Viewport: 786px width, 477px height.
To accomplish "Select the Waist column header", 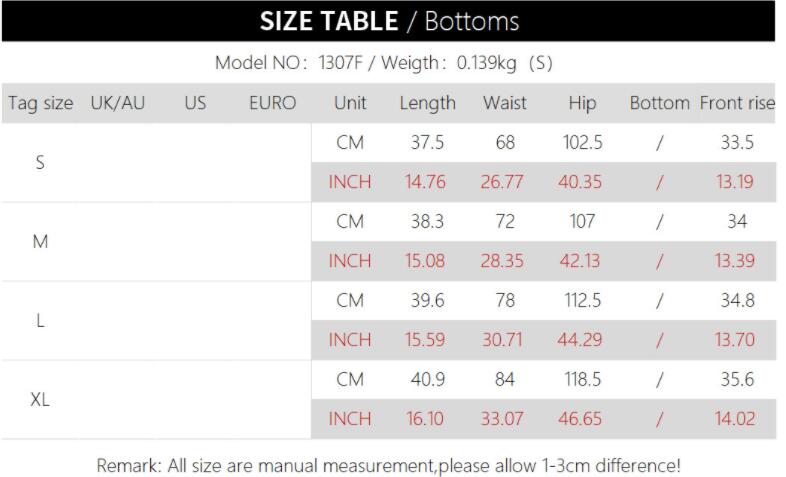I will click(x=504, y=103).
